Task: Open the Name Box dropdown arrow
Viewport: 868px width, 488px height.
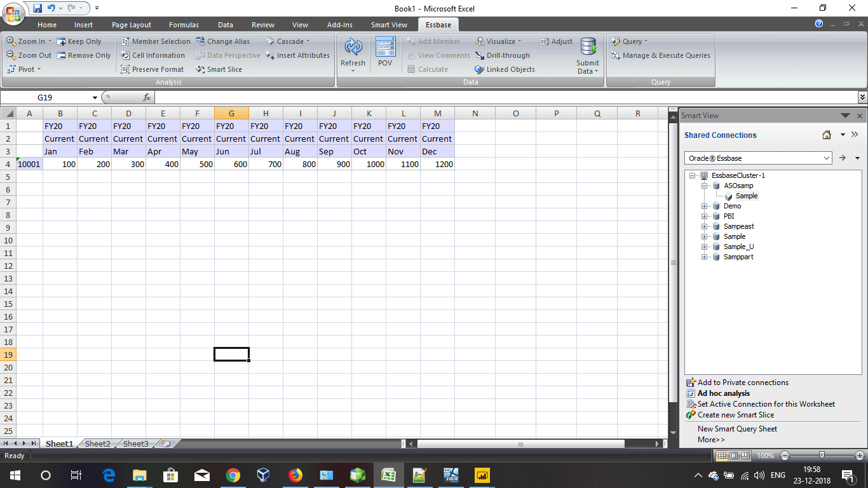Action: (x=95, y=98)
